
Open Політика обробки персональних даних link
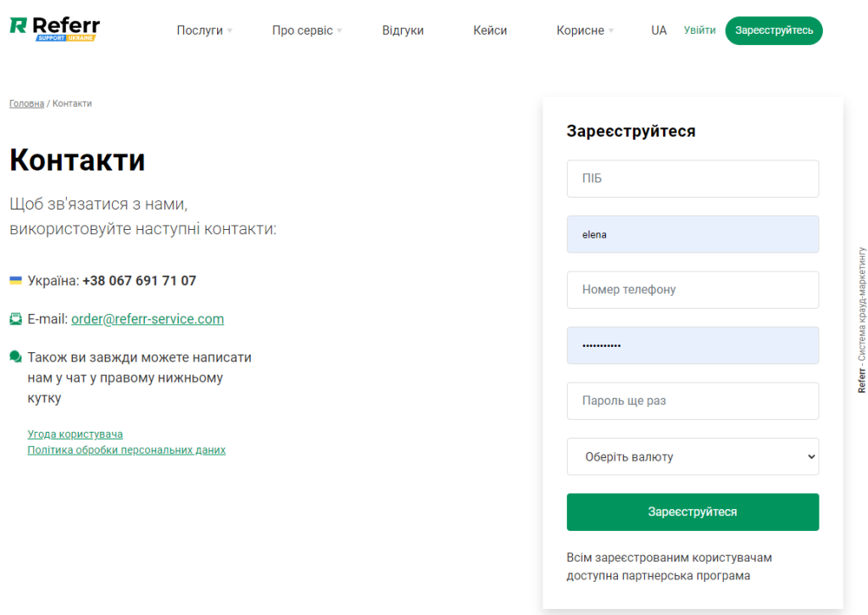coord(126,450)
